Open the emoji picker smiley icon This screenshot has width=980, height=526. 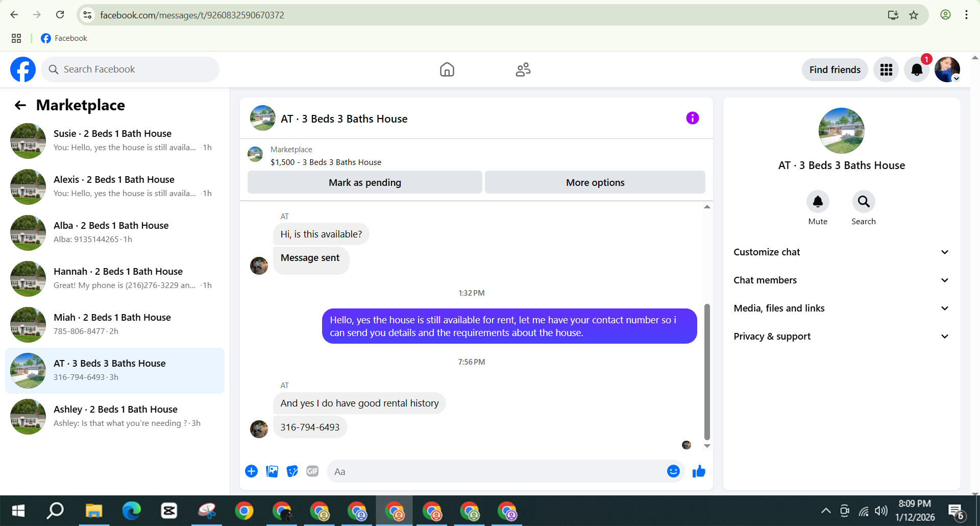pyautogui.click(x=673, y=471)
